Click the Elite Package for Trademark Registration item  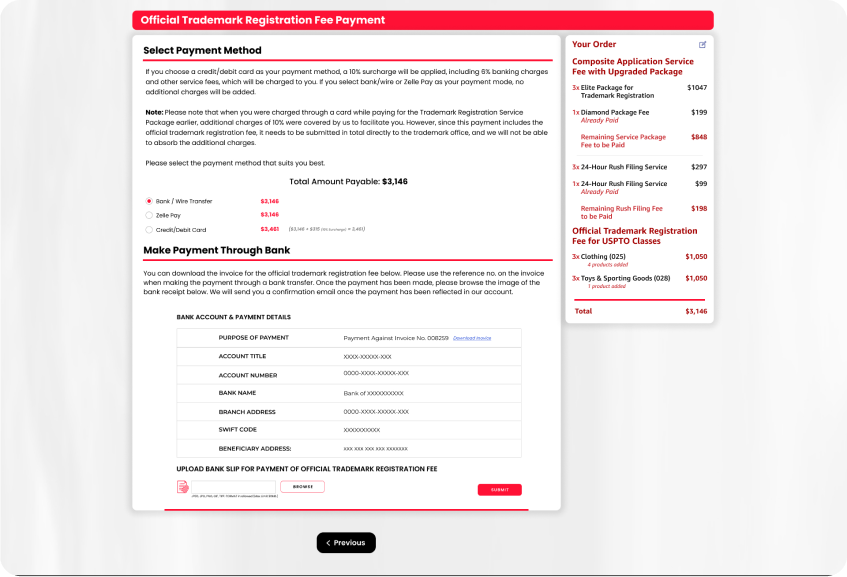coord(618,91)
